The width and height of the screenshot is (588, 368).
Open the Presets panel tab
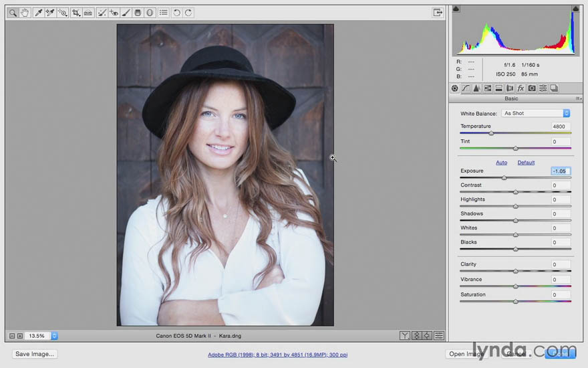[543, 88]
